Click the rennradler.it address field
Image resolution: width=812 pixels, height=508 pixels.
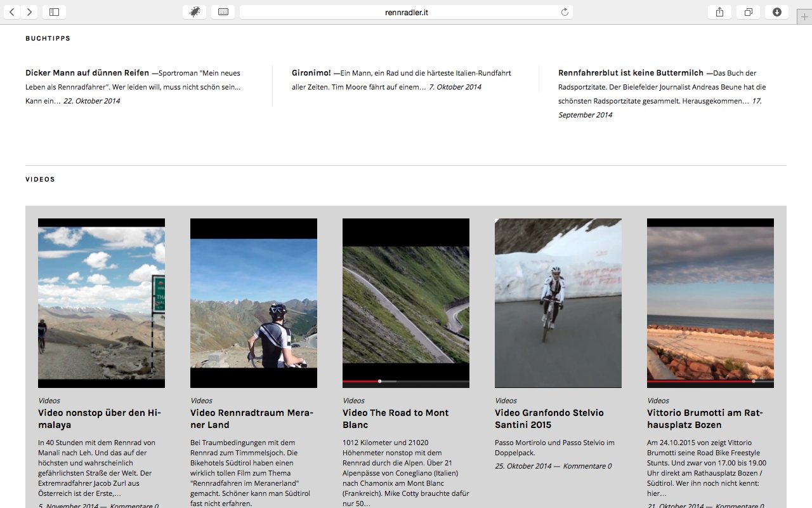[406, 12]
